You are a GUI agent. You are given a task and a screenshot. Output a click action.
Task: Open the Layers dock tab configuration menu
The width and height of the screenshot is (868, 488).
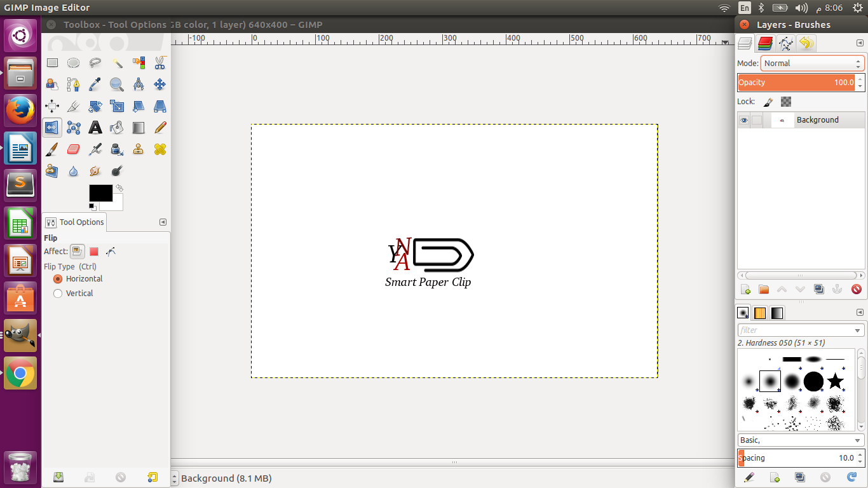click(x=860, y=44)
